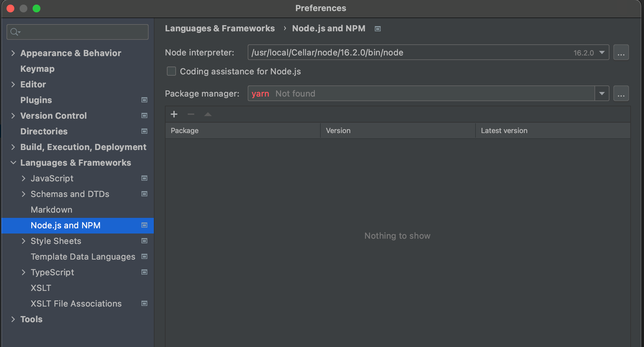The image size is (644, 347).
Task: Focus the preferences search field
Action: 81,32
